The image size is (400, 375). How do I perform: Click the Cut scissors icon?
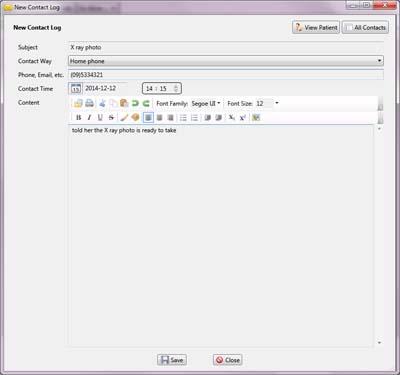[102, 104]
